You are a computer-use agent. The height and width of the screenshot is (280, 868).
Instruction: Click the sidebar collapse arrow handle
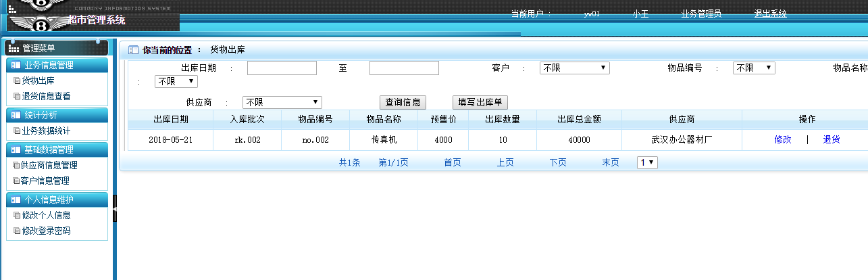point(115,208)
